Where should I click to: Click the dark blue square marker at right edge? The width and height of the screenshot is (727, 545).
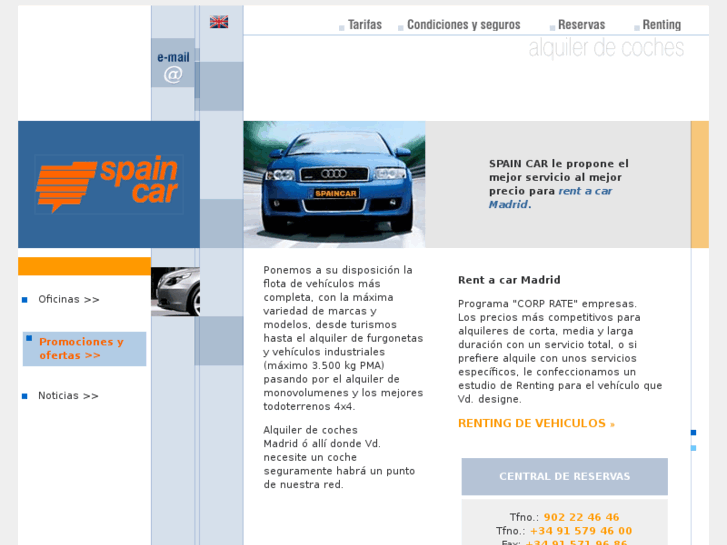pos(694,432)
